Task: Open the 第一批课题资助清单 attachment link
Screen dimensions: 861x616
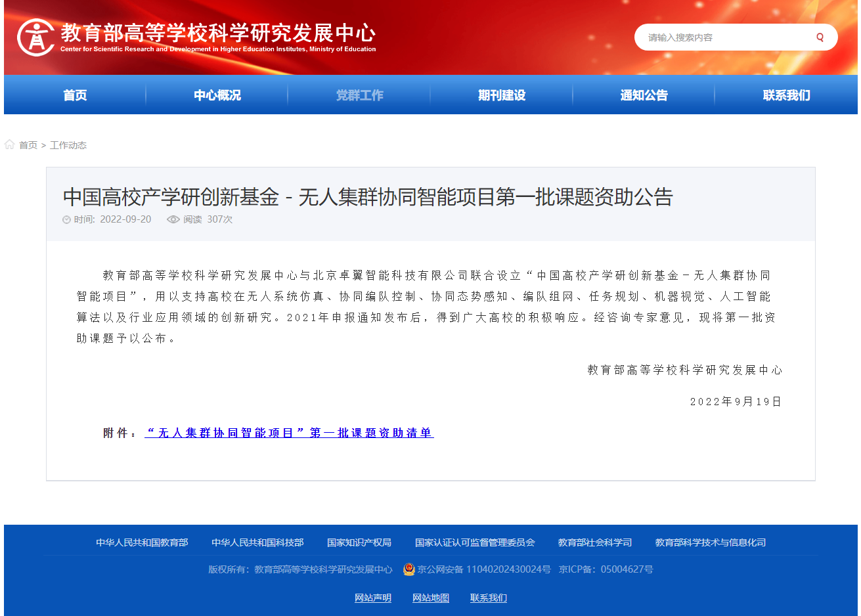Action: [289, 433]
